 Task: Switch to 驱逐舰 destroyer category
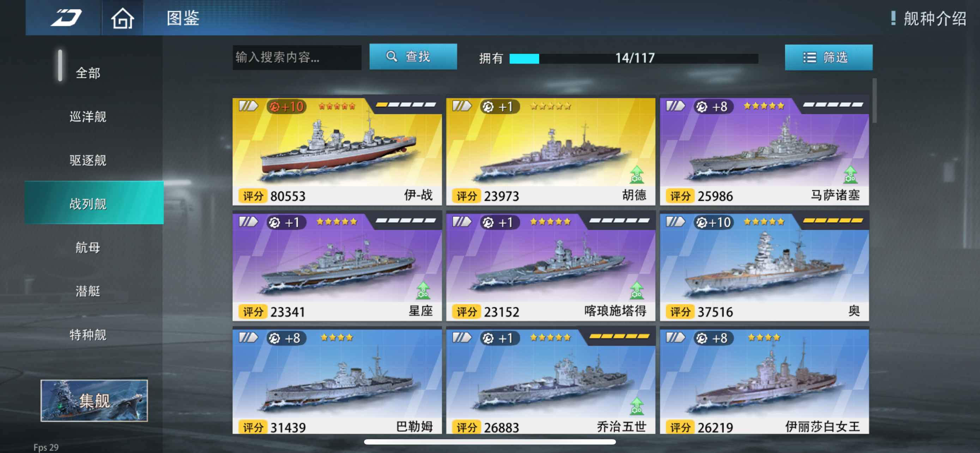(x=88, y=160)
